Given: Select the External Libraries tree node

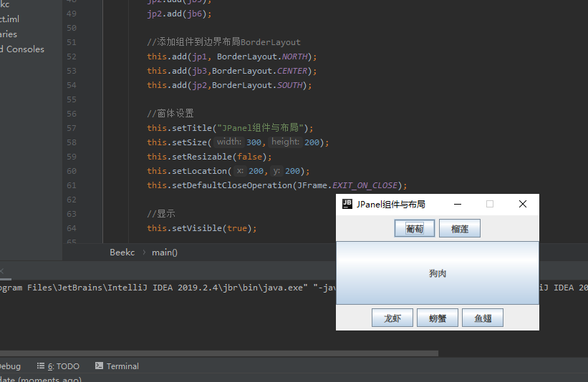Looking at the screenshot, I should click(9, 34).
